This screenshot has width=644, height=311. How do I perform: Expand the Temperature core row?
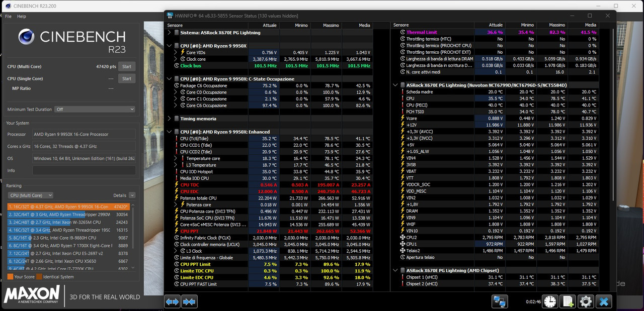click(176, 158)
